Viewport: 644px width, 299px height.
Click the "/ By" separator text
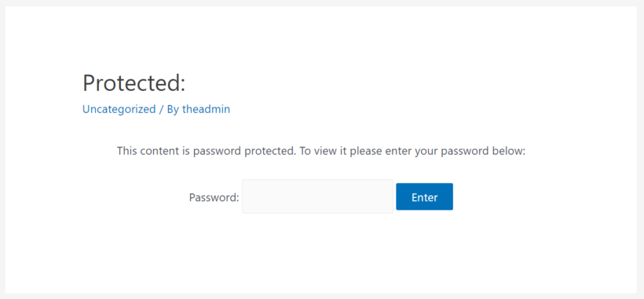(x=169, y=109)
